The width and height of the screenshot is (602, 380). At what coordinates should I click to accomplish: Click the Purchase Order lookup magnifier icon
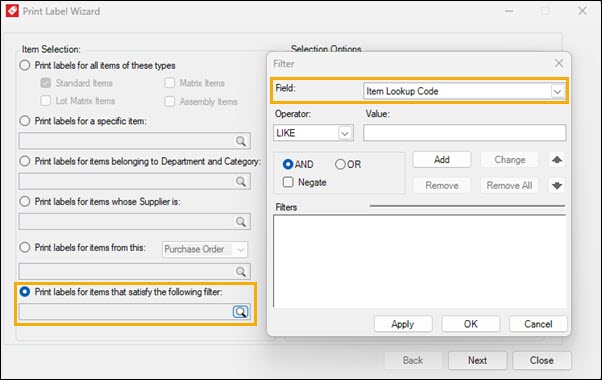tap(241, 271)
